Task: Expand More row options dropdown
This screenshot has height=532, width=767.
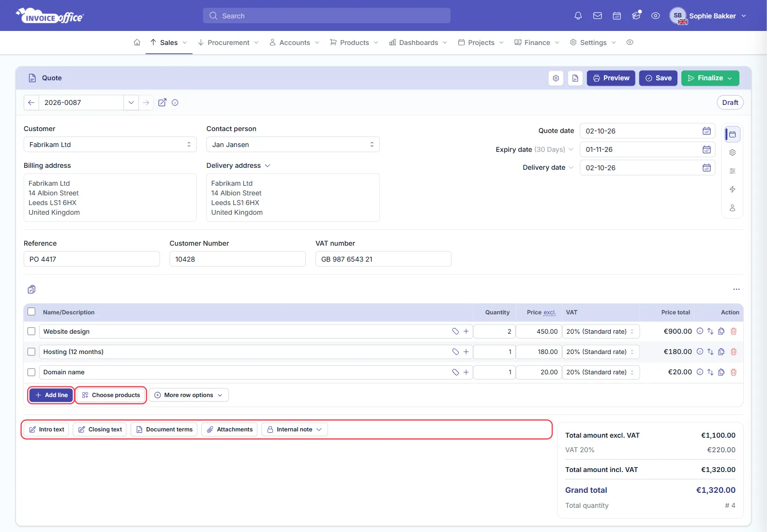Action: click(189, 395)
